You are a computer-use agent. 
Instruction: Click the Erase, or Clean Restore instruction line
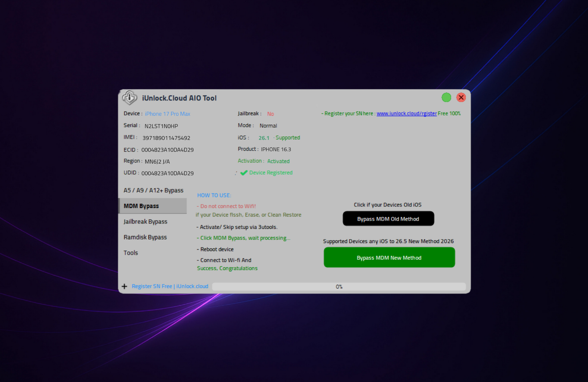click(248, 215)
